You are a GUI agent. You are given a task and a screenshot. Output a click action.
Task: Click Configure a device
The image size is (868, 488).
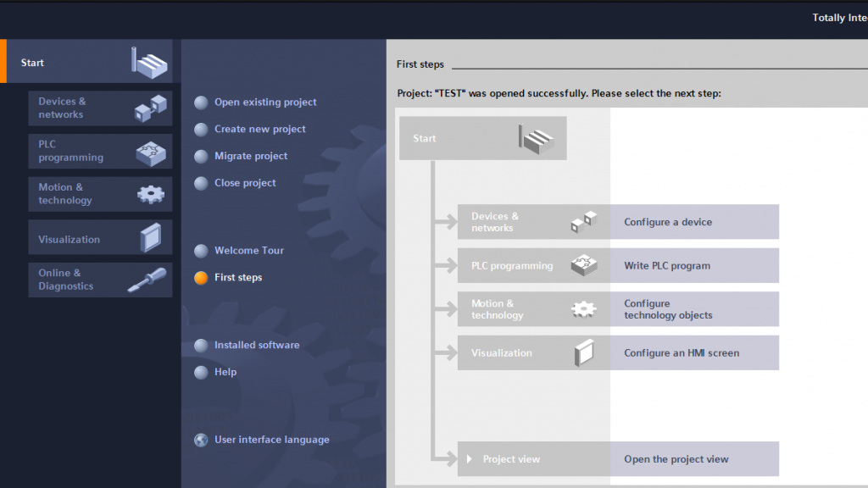tap(694, 222)
